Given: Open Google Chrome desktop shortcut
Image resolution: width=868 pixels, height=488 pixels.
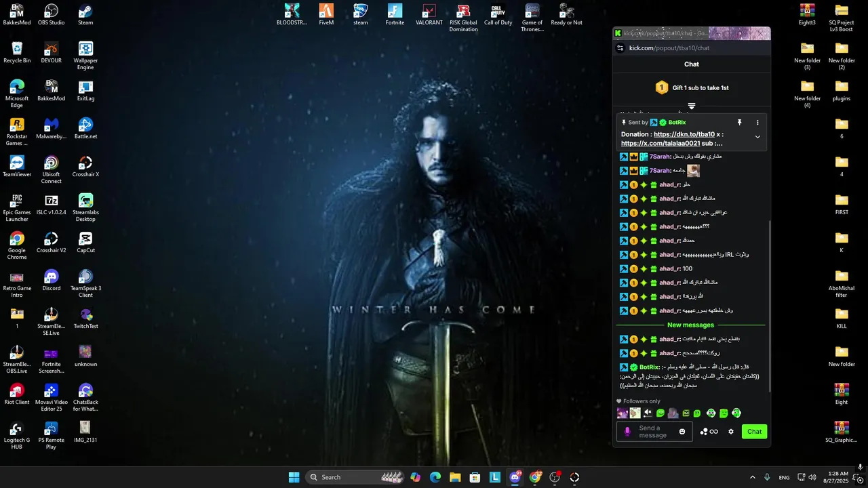Looking at the screenshot, I should 17,245.
